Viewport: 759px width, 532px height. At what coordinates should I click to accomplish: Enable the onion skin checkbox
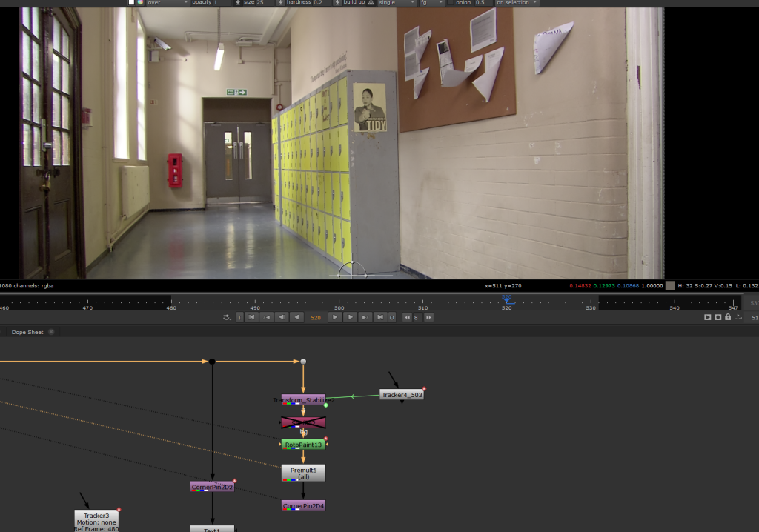pyautogui.click(x=450, y=2)
